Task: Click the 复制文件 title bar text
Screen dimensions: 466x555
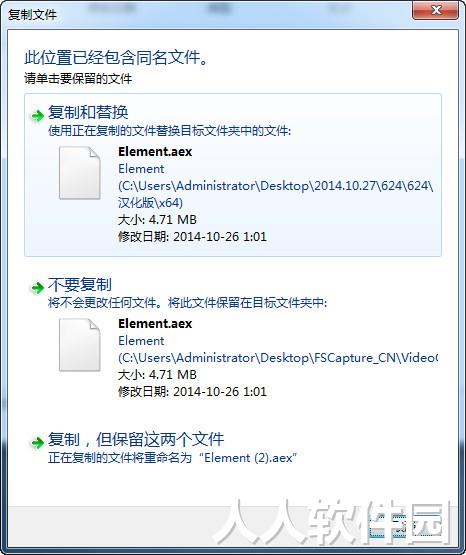Action: click(x=32, y=15)
